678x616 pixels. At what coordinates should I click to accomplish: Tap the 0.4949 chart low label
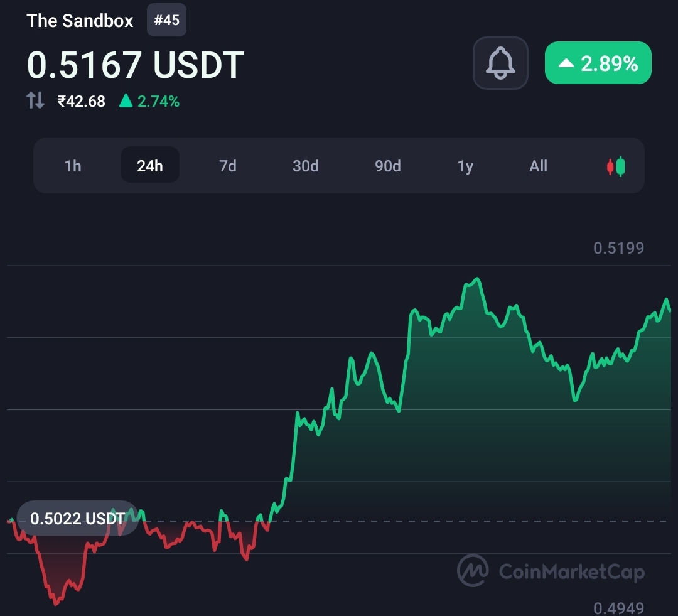click(x=619, y=608)
